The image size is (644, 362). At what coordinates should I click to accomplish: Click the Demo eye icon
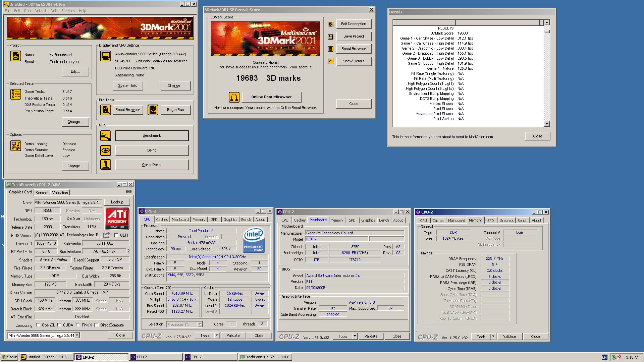tap(106, 150)
